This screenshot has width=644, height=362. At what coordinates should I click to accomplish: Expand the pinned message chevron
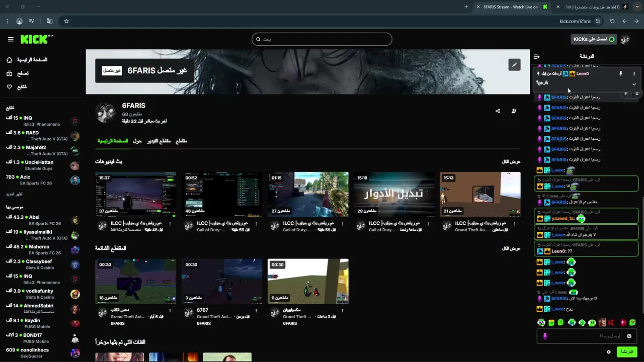(x=634, y=84)
